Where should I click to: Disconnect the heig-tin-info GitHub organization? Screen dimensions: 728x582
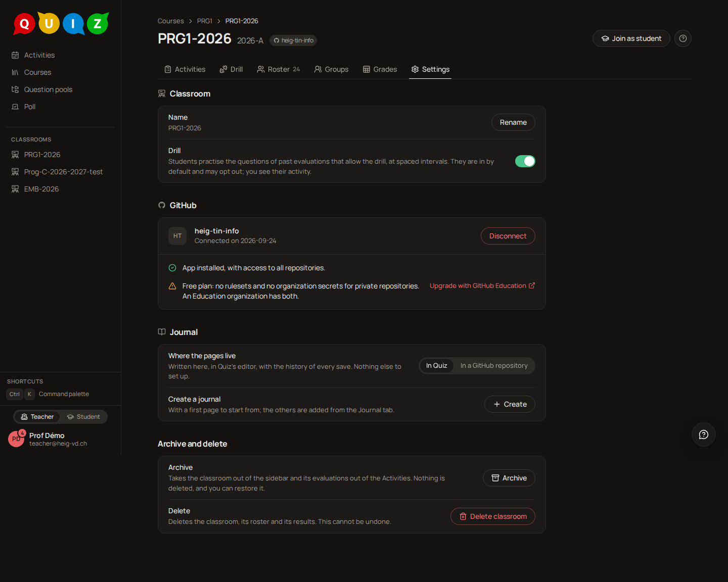click(x=508, y=236)
